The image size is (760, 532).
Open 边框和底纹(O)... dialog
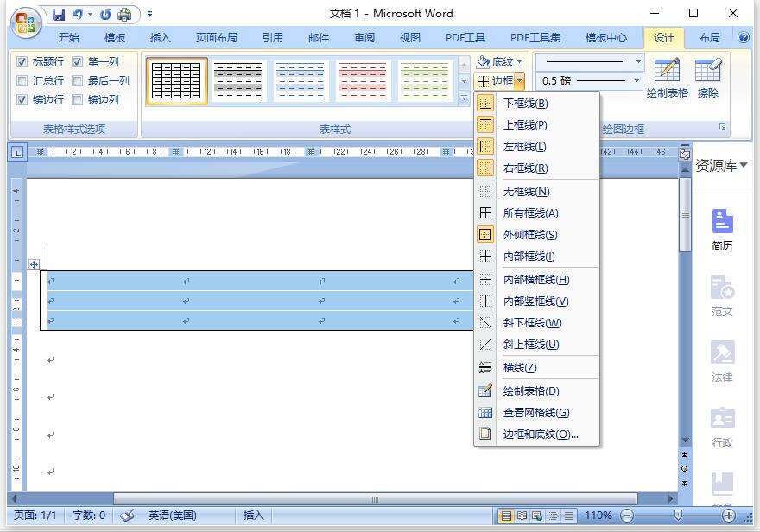tap(536, 434)
